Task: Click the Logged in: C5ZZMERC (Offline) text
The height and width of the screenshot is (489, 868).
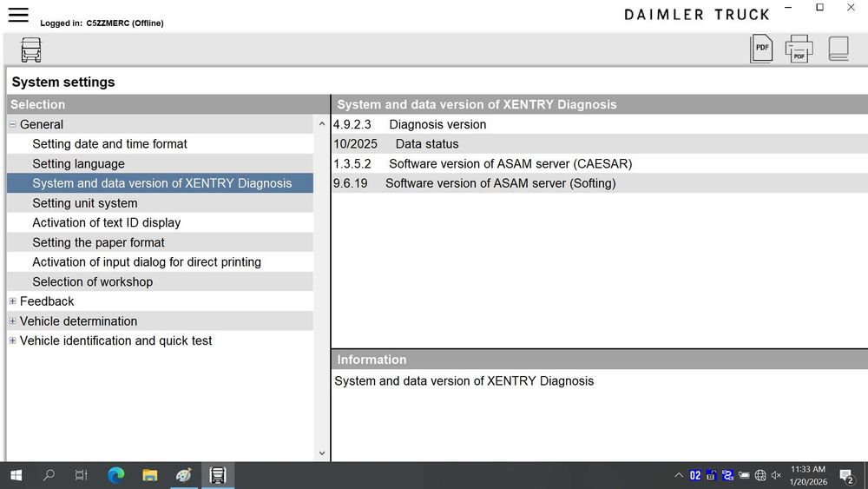Action: (102, 23)
